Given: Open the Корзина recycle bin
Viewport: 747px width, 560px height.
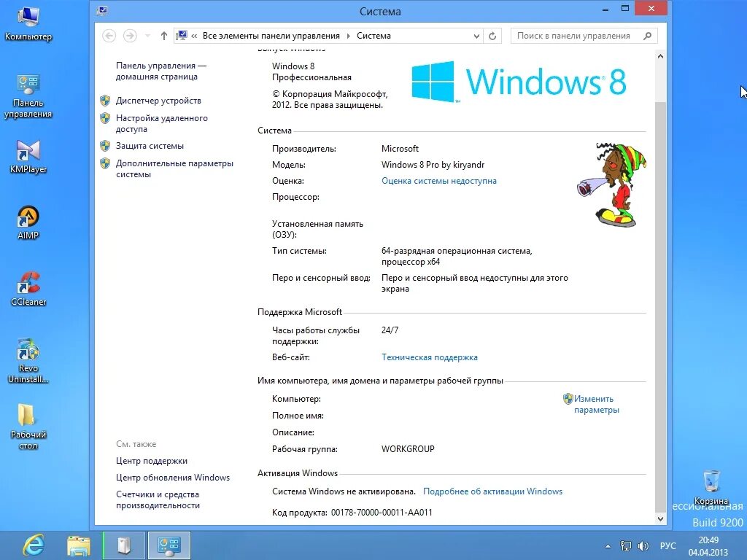Looking at the screenshot, I should (711, 487).
